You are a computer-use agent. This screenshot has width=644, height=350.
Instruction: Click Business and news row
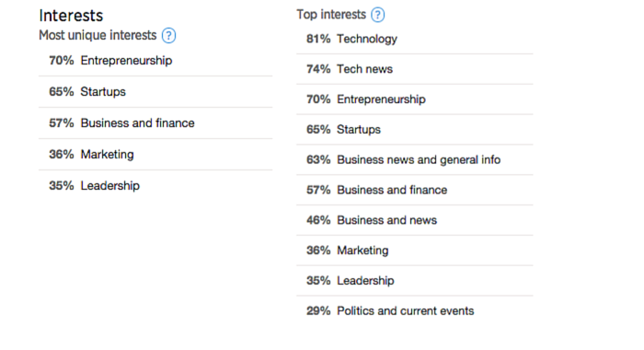414,220
